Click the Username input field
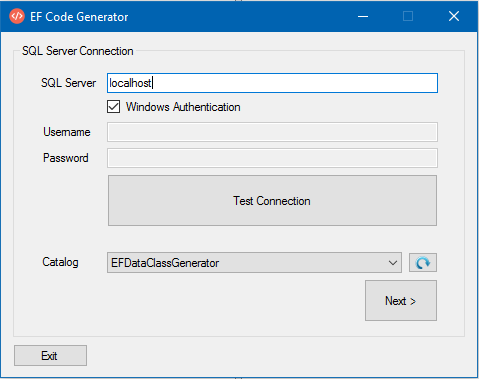The image size is (479, 379). point(272,132)
